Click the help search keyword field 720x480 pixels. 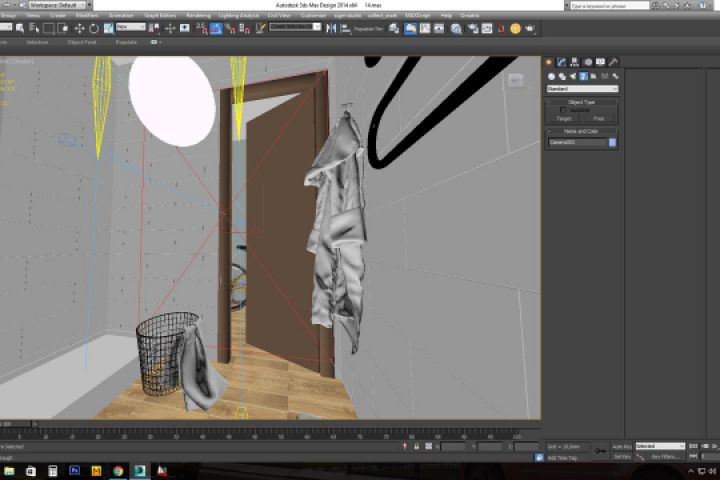[610, 6]
